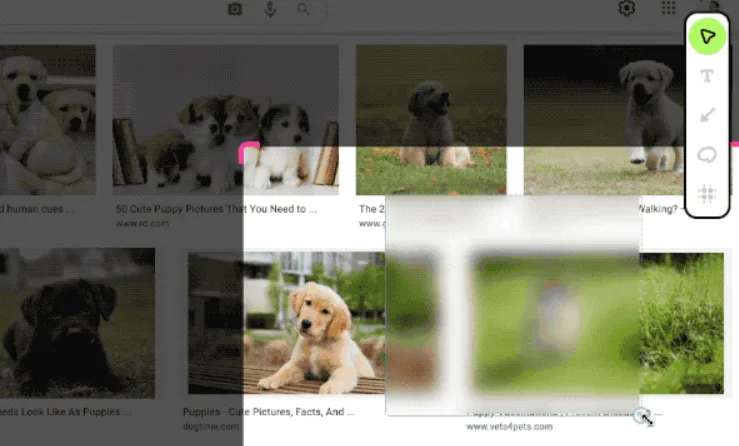The height and width of the screenshot is (446, 739).
Task: Open thumbnail of puppies with books
Action: [x=225, y=120]
